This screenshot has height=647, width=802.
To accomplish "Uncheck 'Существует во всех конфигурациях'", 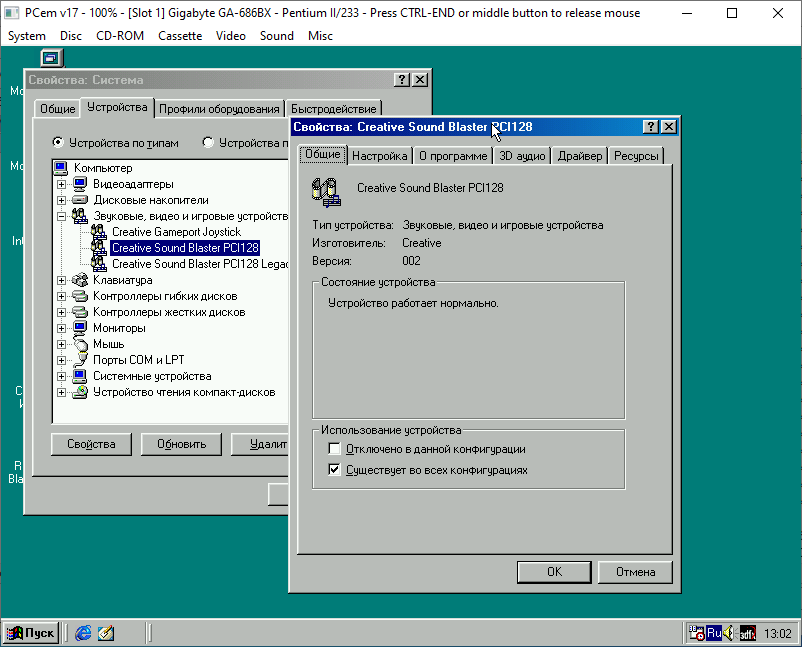I will click(x=334, y=470).
